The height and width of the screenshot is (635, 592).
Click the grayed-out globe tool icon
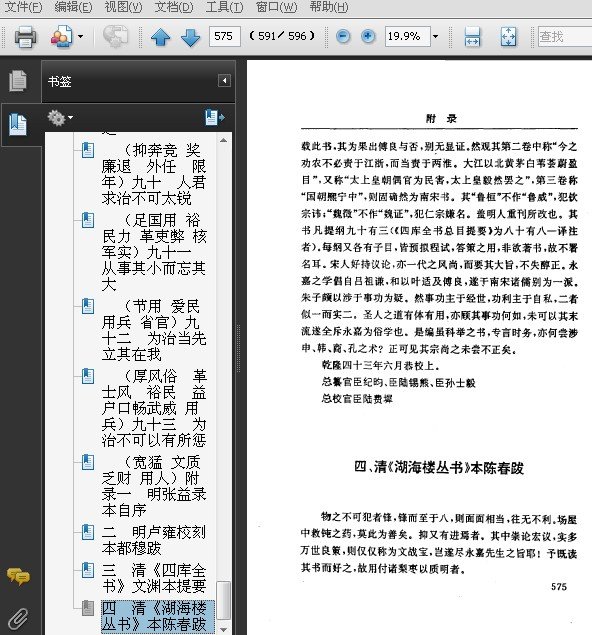point(115,37)
